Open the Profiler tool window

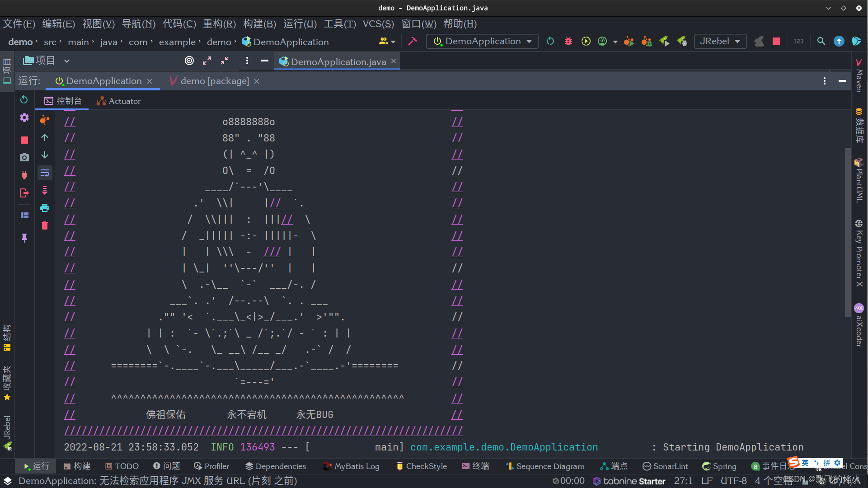coord(211,466)
